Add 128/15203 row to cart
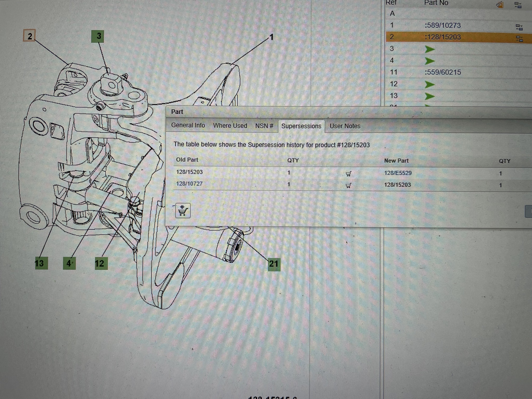532x399 pixels. pyautogui.click(x=349, y=174)
